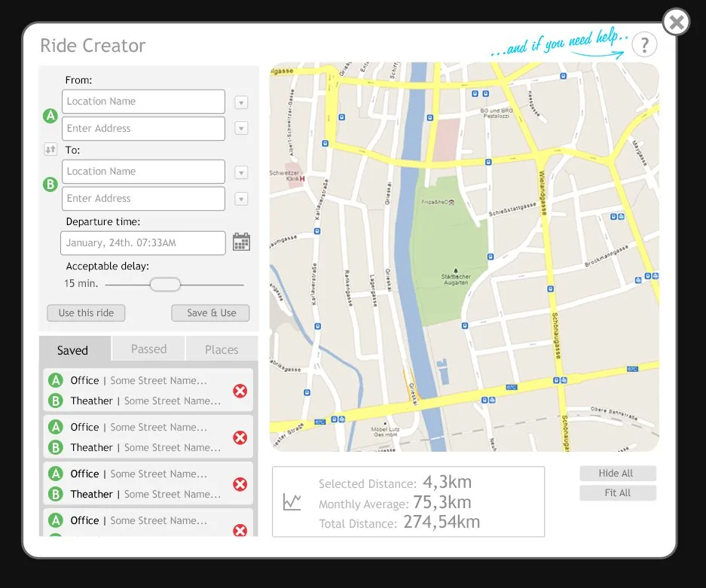Viewport: 706px width, 588px height.
Task: Focus the To Location Name field
Action: (144, 172)
